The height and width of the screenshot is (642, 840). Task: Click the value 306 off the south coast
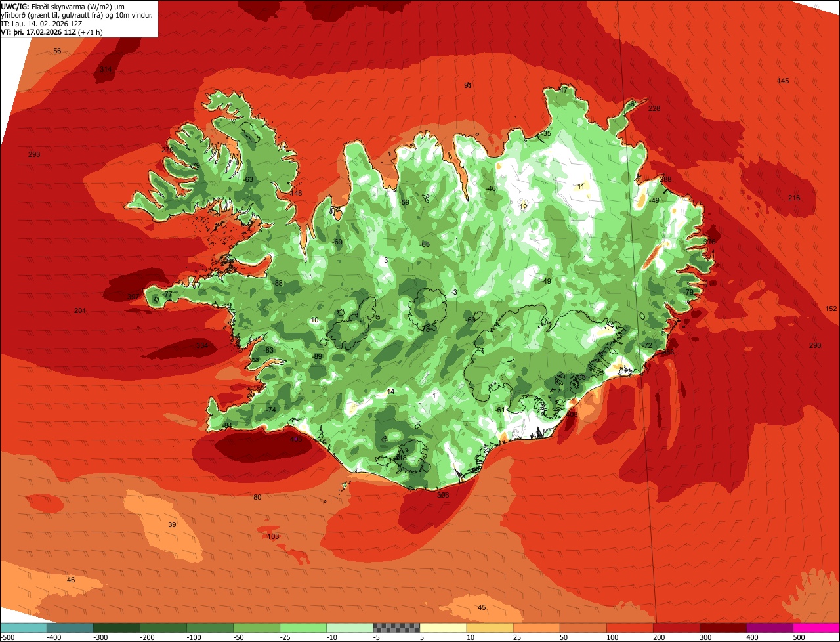point(443,495)
